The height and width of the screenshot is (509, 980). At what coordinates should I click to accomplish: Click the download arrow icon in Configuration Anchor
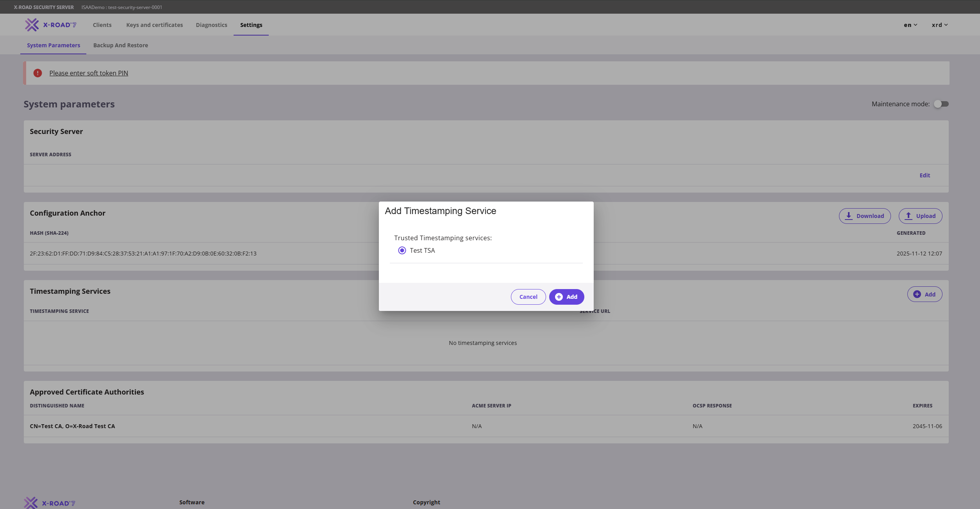point(849,216)
